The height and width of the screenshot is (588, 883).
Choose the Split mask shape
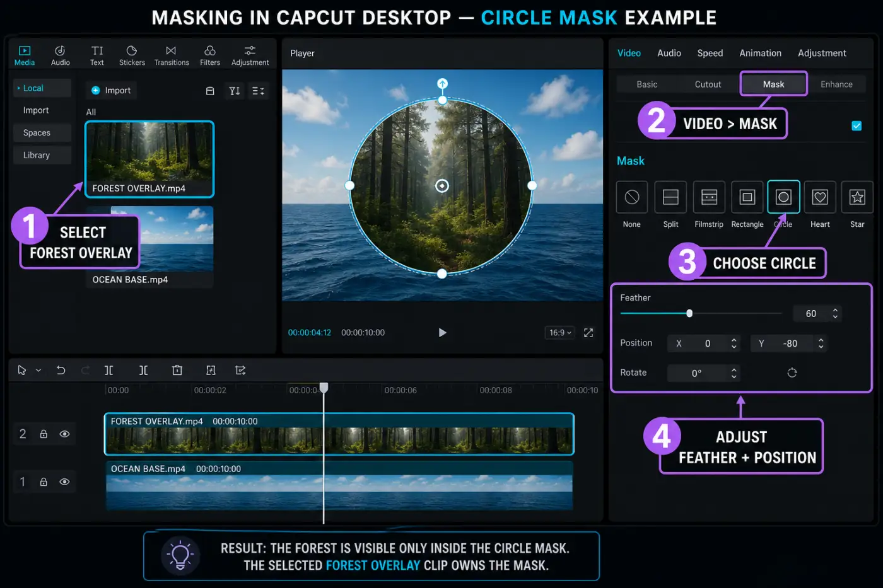coord(670,197)
